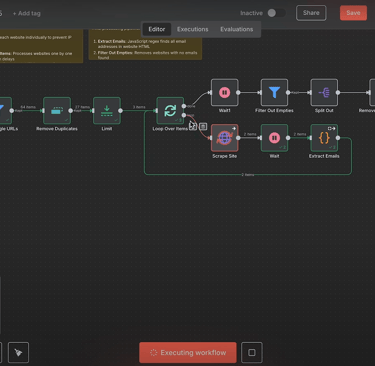The height and width of the screenshot is (366, 375).
Task: Click the sticky note about Extract Emails
Action: click(x=145, y=45)
